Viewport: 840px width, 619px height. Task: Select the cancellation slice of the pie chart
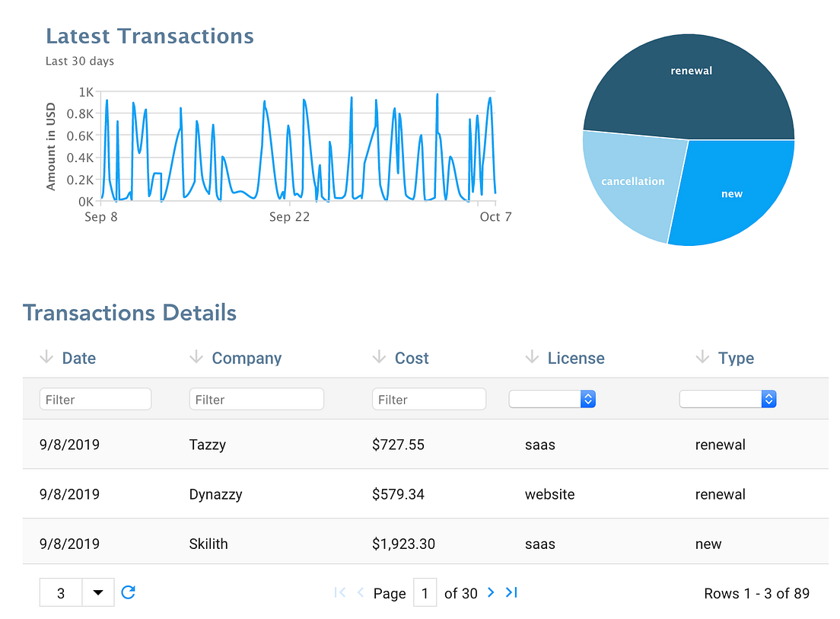pos(632,183)
